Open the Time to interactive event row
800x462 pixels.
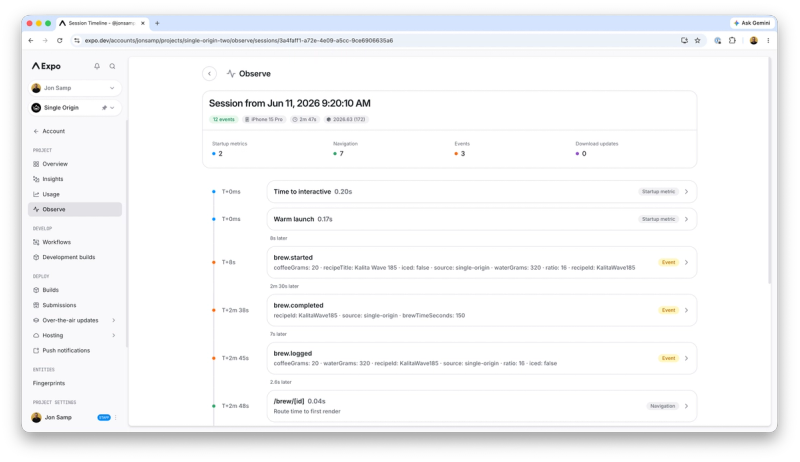[x=482, y=192]
